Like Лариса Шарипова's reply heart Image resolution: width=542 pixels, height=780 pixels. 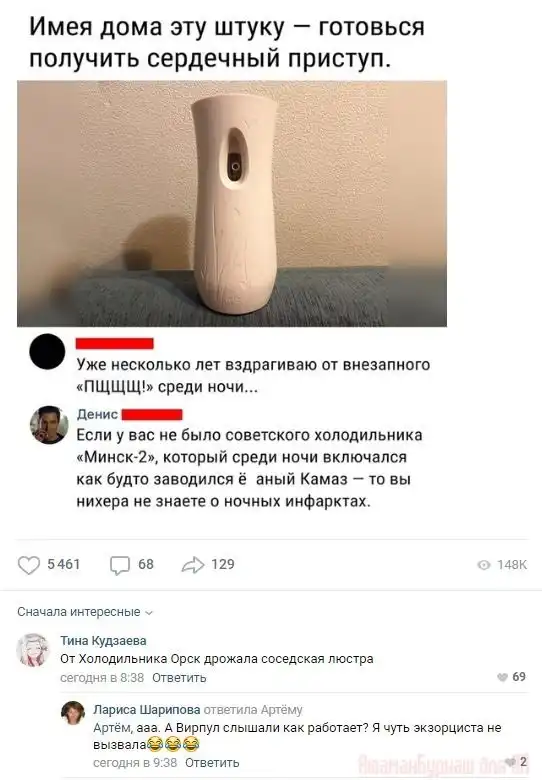[x=510, y=762]
